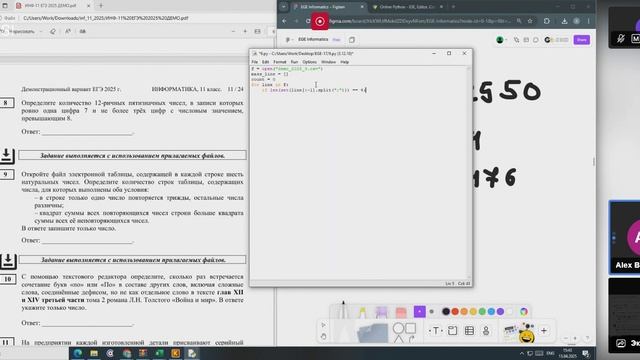This screenshot has width=640, height=360.
Task: Open new tab in FigJam browser window
Action: click(x=453, y=7)
